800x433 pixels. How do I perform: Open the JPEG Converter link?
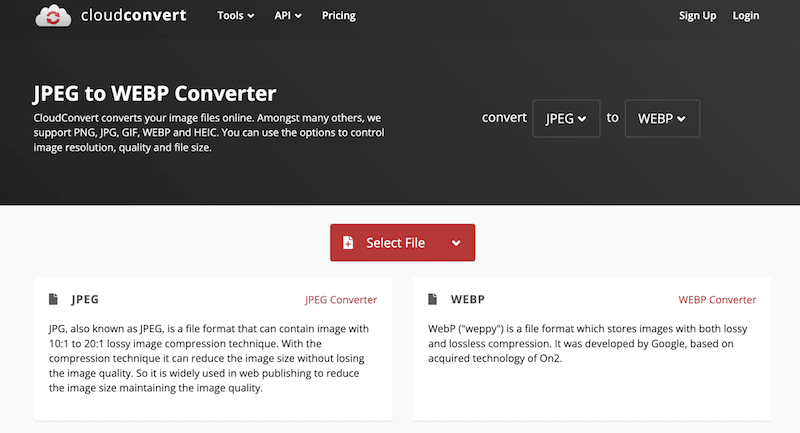tap(341, 300)
